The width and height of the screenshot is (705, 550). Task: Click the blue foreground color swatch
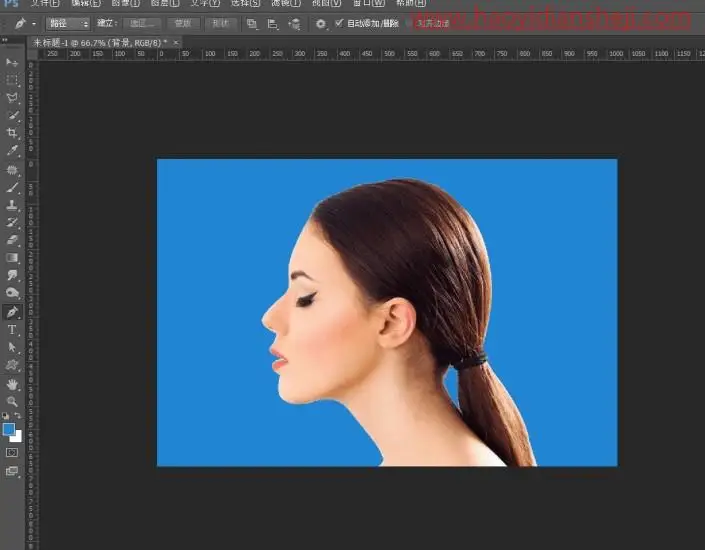(x=8, y=429)
